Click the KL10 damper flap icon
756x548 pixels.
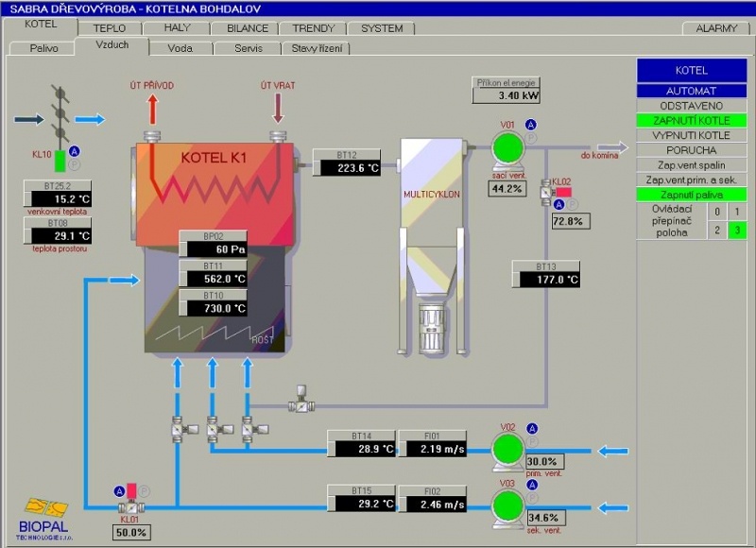(60, 115)
